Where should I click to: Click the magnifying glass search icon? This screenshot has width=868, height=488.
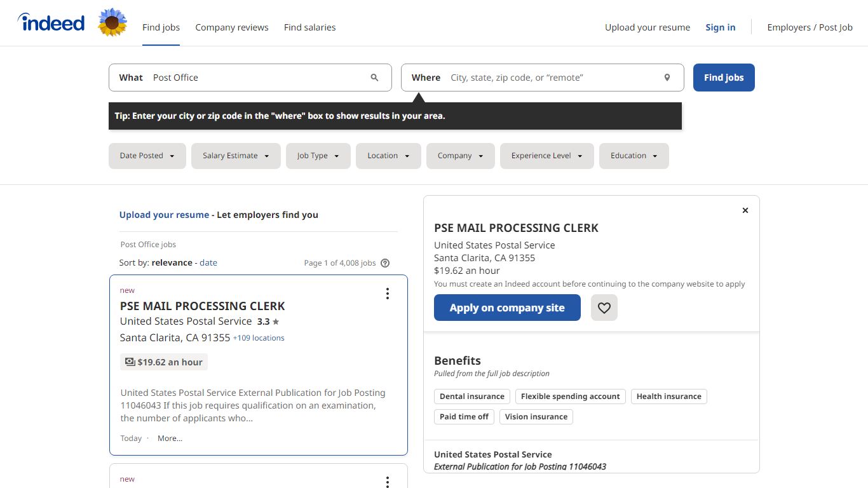(374, 78)
